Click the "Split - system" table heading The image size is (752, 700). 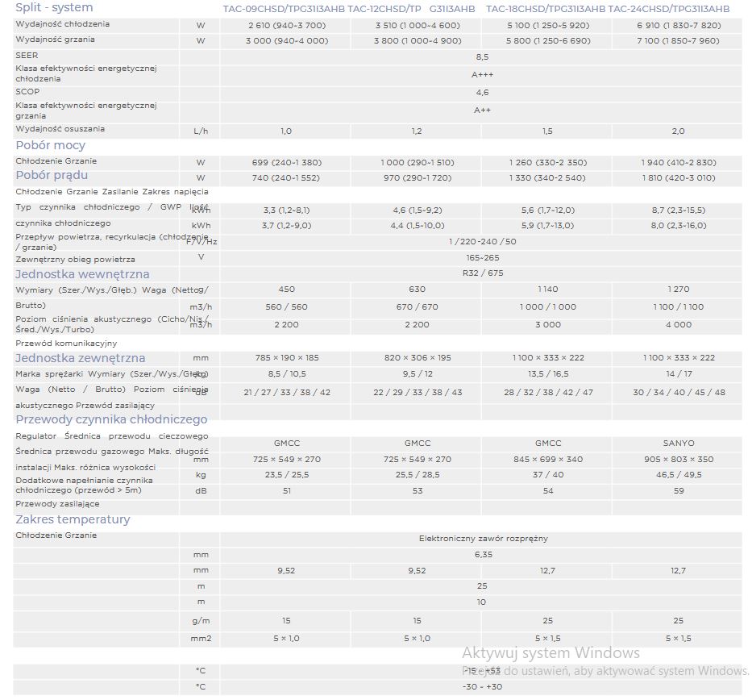[54, 8]
